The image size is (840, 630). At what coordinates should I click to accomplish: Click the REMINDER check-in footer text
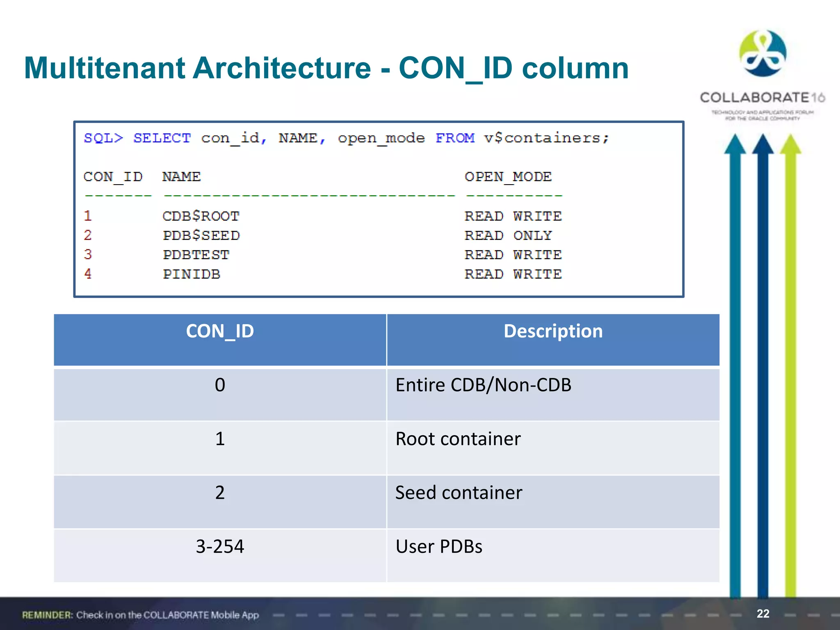[140, 615]
